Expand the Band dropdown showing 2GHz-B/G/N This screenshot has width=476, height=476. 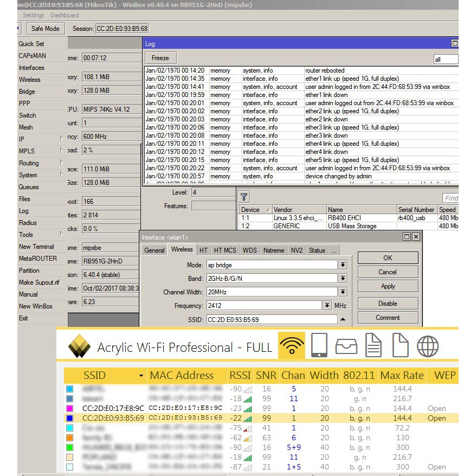point(343,278)
